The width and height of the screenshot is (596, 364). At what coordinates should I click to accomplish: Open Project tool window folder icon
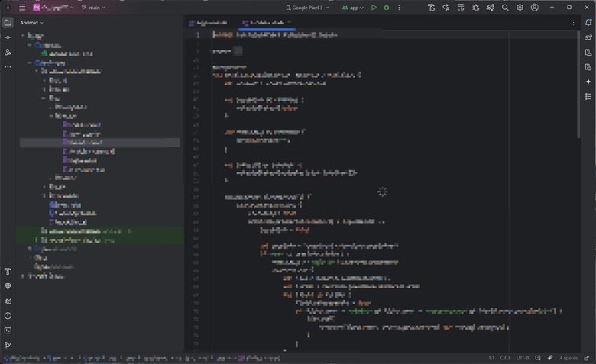point(8,22)
